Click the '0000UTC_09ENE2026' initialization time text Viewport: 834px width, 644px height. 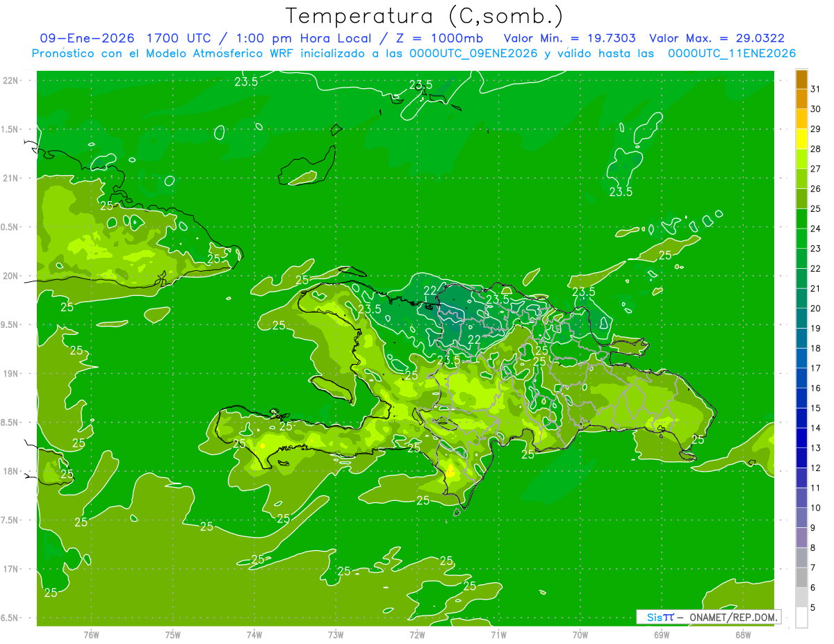pyautogui.click(x=473, y=53)
